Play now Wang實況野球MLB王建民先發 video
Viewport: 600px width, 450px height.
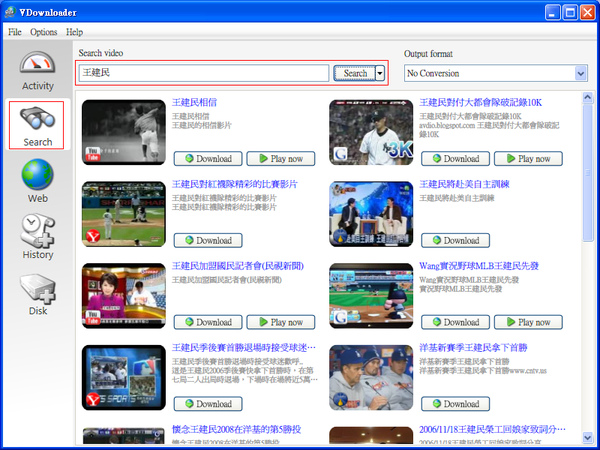pyautogui.click(x=528, y=322)
